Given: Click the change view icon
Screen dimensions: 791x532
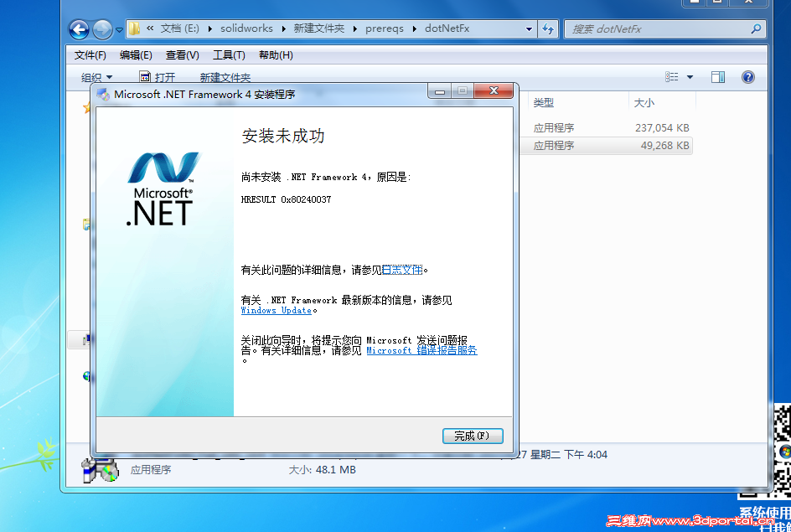Looking at the screenshot, I should click(x=671, y=77).
